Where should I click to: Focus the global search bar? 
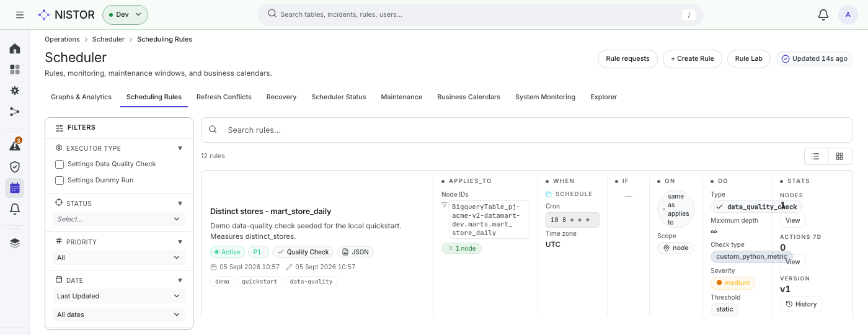click(x=480, y=14)
